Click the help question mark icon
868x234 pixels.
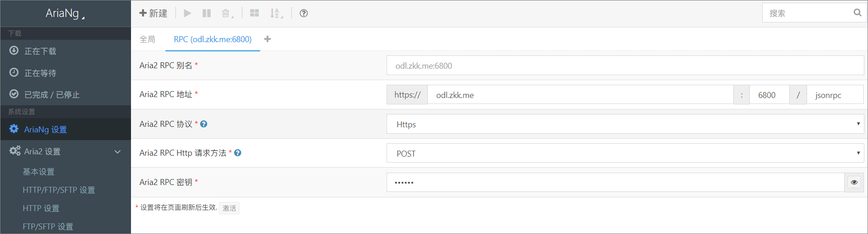click(303, 13)
